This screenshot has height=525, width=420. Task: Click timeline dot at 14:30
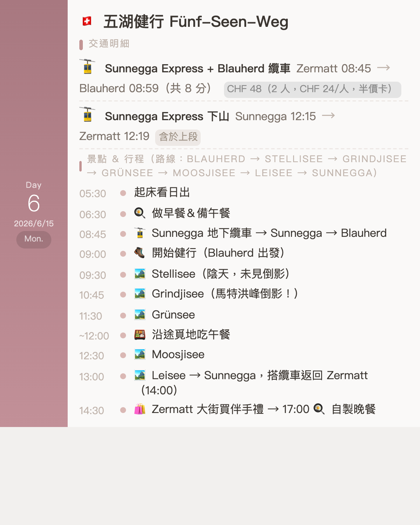(123, 410)
